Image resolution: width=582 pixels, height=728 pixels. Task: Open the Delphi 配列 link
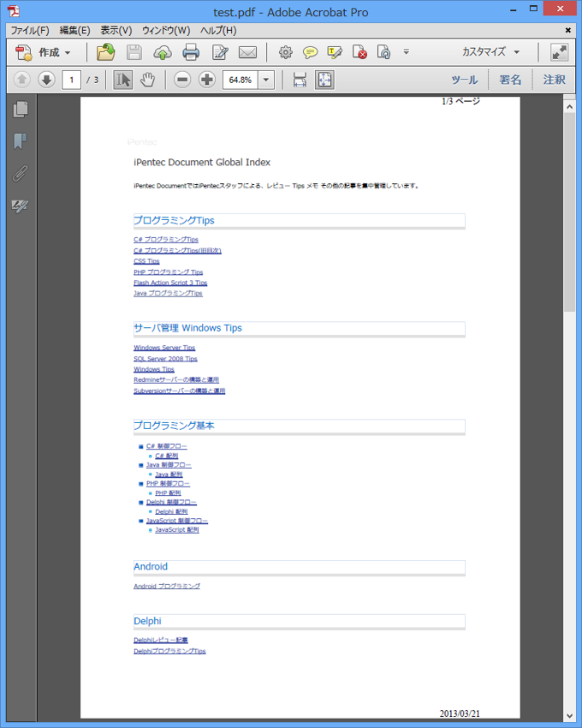(171, 511)
